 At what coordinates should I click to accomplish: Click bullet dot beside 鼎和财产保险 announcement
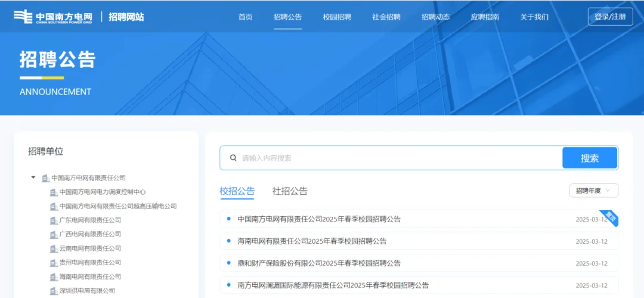tap(229, 263)
